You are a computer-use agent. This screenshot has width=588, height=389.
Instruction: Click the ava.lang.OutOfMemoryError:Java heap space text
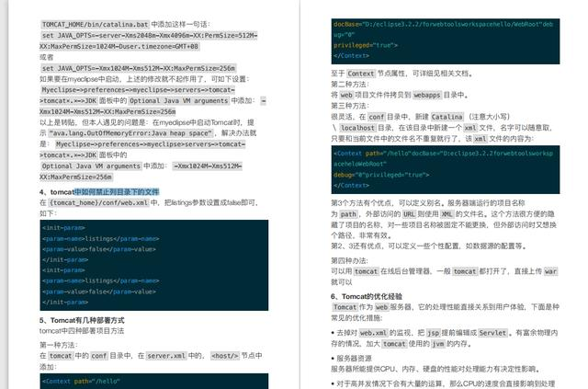[130, 133]
